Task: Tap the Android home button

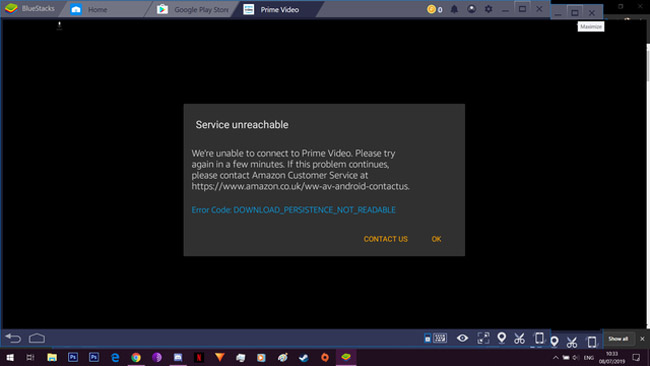Action: coord(36,338)
